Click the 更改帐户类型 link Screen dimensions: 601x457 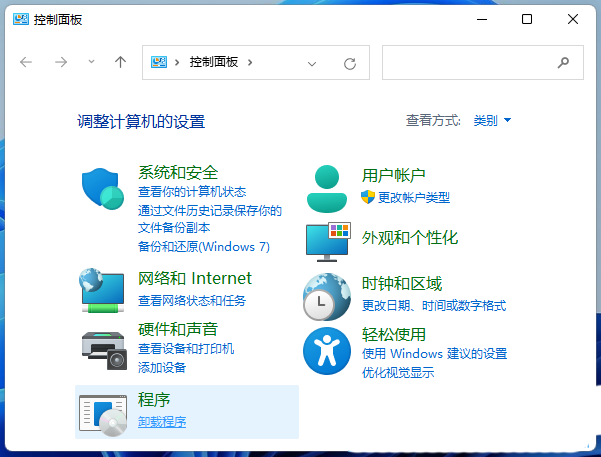[x=414, y=197]
